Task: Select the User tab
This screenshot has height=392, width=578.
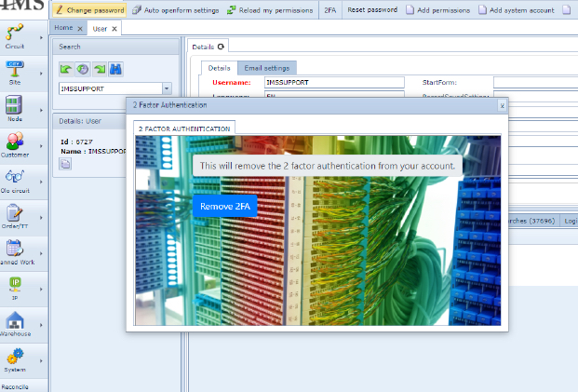Action: coord(100,29)
